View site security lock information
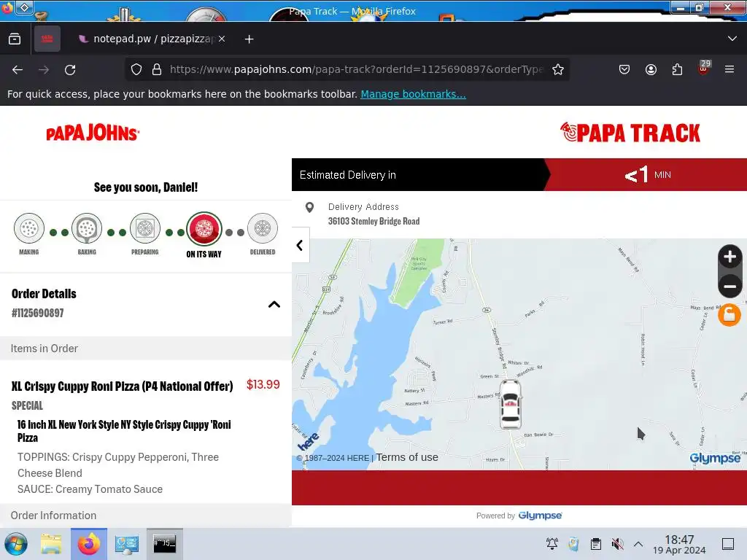This screenshot has width=747, height=560. (157, 69)
